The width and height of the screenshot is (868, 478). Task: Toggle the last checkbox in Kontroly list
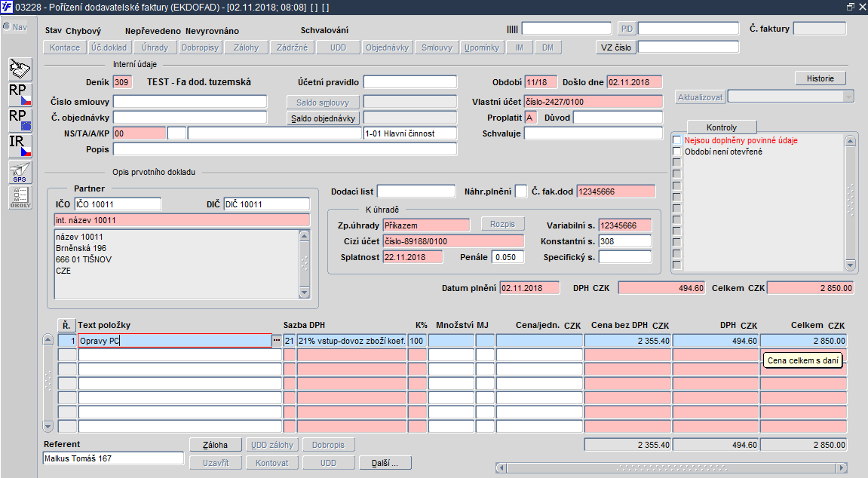coord(676,265)
